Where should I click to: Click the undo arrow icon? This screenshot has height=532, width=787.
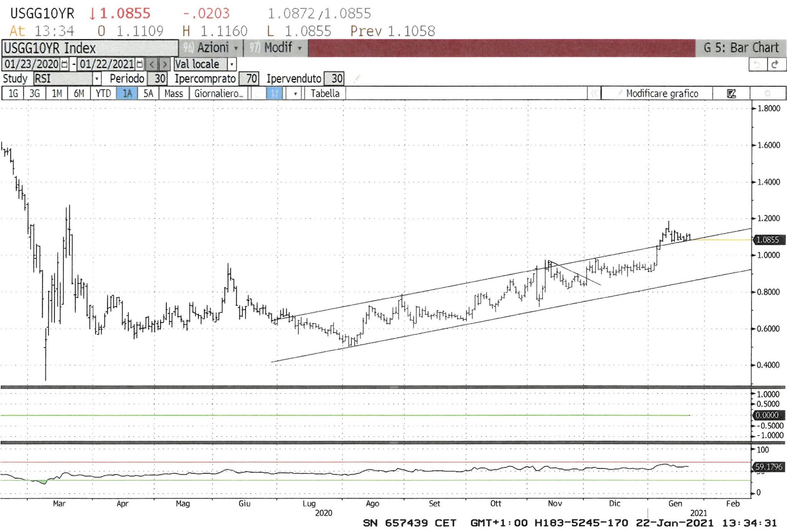(x=757, y=64)
